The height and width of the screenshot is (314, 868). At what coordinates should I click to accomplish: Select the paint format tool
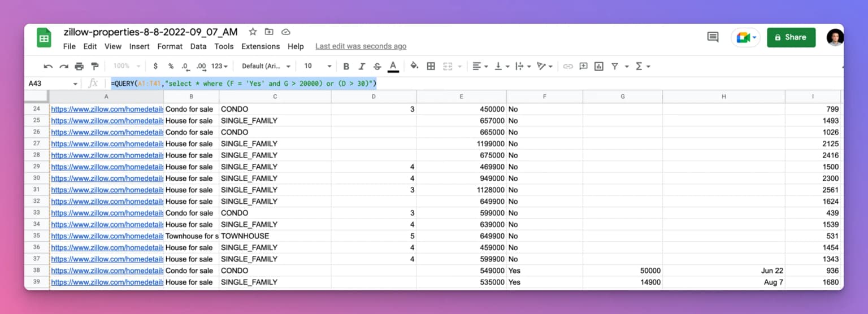click(95, 66)
